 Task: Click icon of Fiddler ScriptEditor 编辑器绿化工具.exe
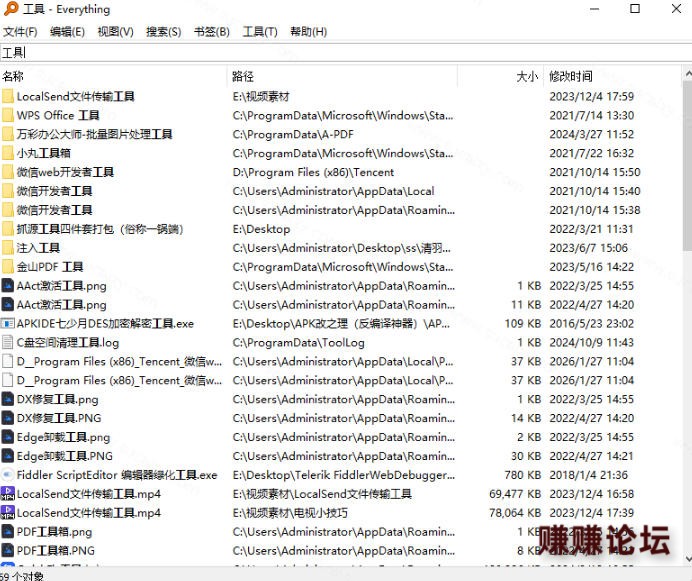tap(8, 475)
